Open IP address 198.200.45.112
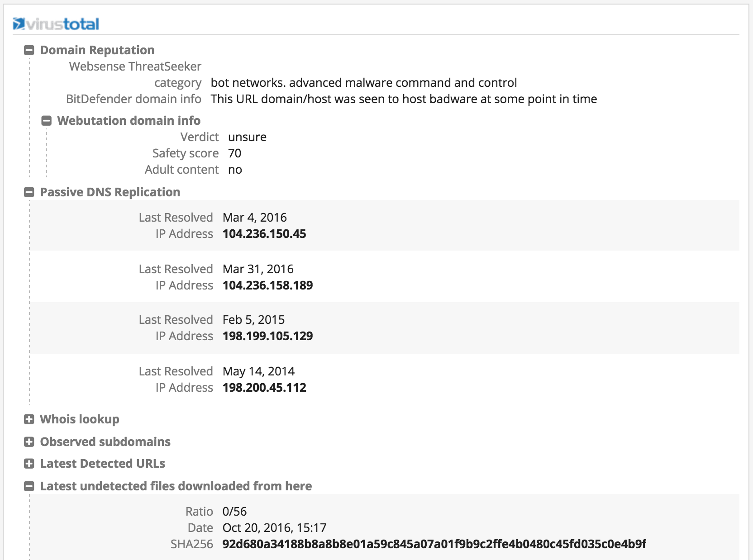 click(x=264, y=388)
